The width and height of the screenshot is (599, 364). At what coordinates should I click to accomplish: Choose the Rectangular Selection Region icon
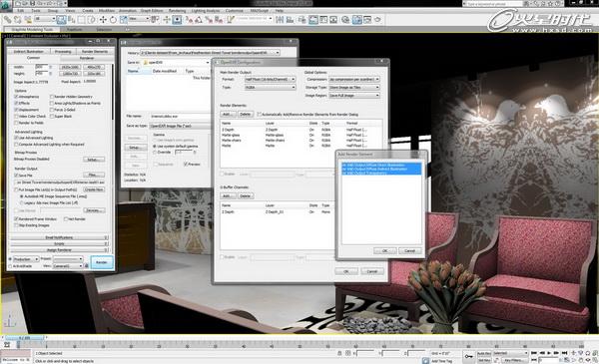click(x=82, y=20)
